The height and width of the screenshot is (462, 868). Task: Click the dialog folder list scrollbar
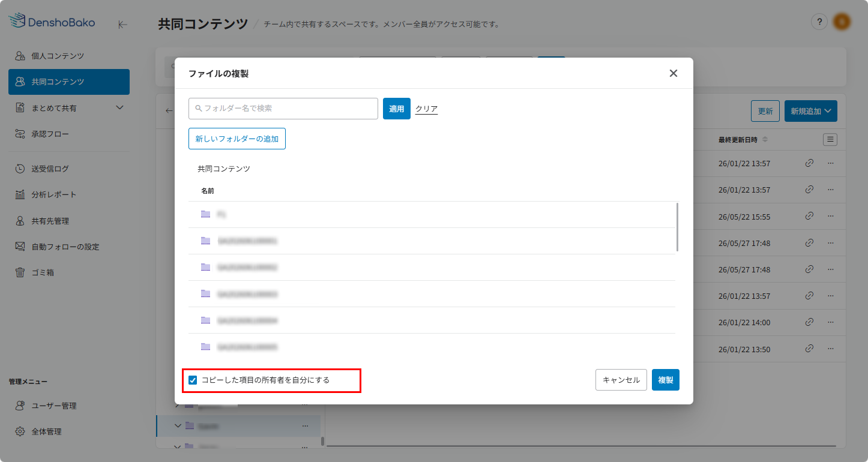click(678, 227)
